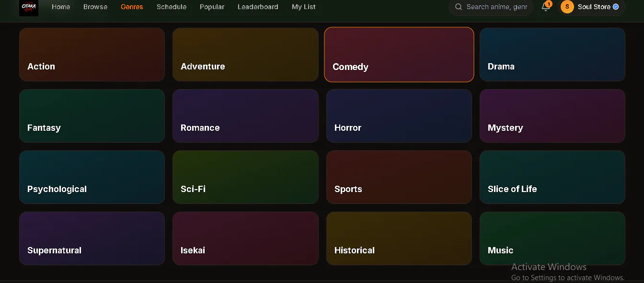Focus the Search anime field
The width and height of the screenshot is (644, 283).
coord(491,7)
